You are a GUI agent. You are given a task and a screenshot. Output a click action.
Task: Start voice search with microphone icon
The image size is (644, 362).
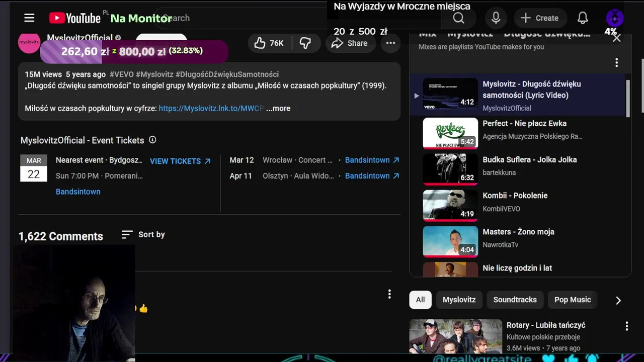pos(496,18)
